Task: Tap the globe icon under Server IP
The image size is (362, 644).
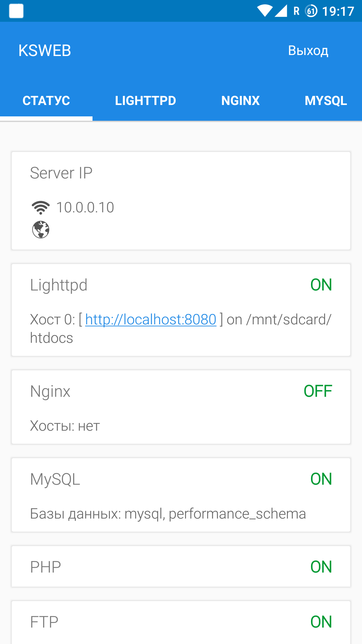Action: pos(41,230)
